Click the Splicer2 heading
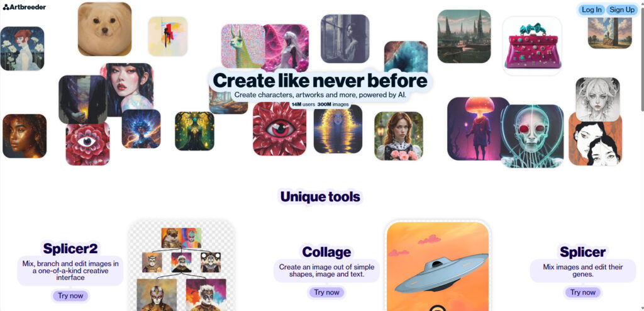This screenshot has width=644, height=311. (70, 249)
